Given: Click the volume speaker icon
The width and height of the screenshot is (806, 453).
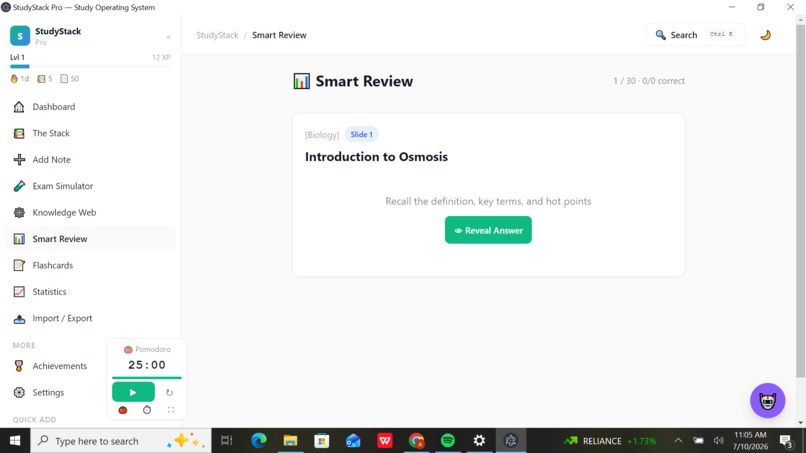Looking at the screenshot, I should pos(719,441).
